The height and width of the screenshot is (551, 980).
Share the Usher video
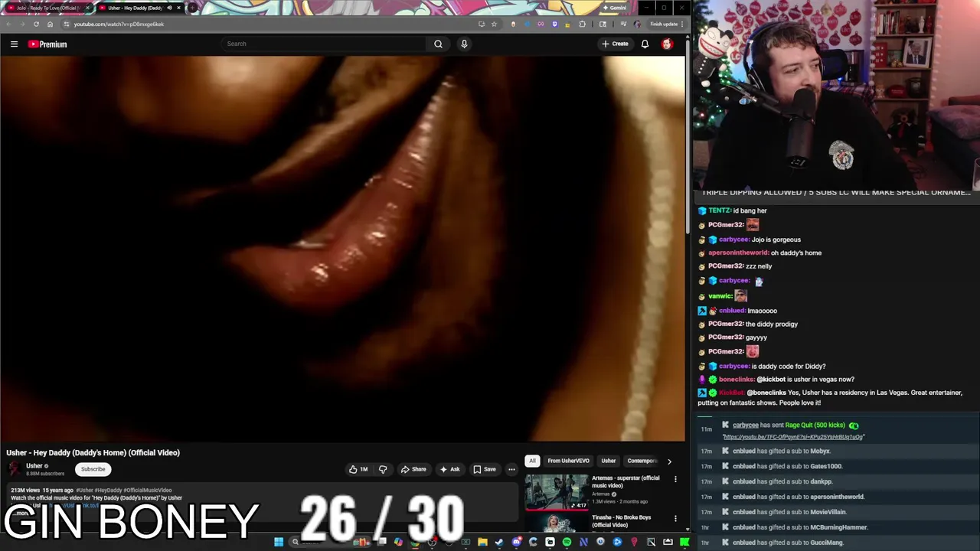pyautogui.click(x=413, y=469)
